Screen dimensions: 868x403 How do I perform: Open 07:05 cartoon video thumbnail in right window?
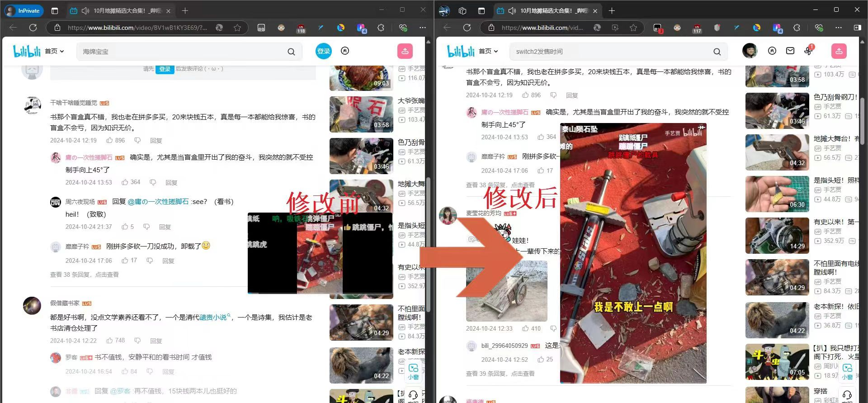coord(777,362)
